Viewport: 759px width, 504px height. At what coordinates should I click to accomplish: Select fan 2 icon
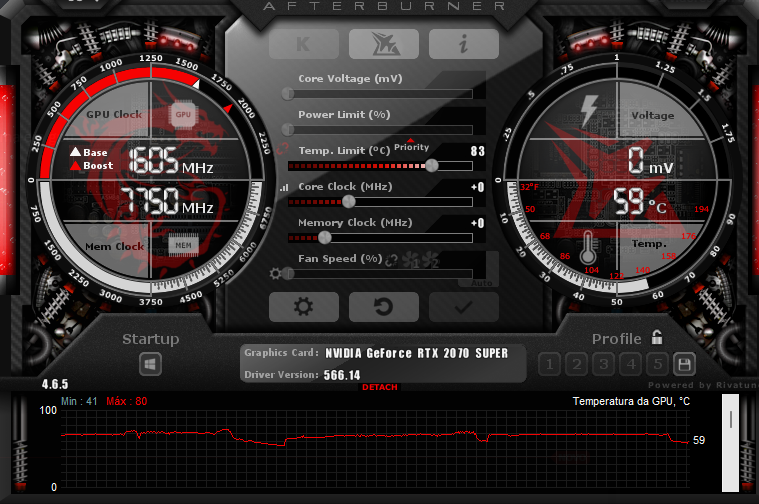[x=430, y=260]
